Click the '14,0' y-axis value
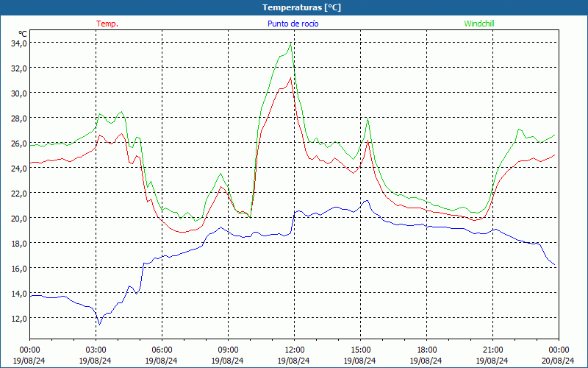This screenshot has height=368, width=588. [19, 293]
